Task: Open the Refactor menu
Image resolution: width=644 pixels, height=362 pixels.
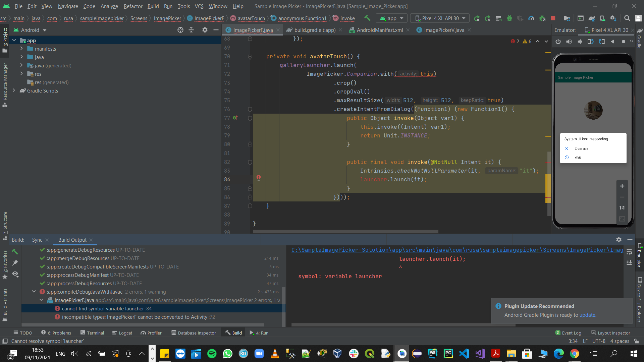Action: [x=133, y=6]
